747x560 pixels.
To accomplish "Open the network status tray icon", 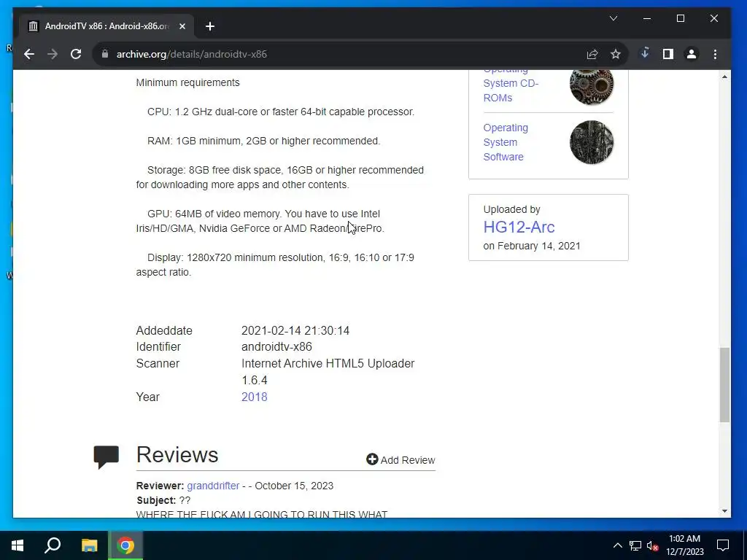I will 635,545.
